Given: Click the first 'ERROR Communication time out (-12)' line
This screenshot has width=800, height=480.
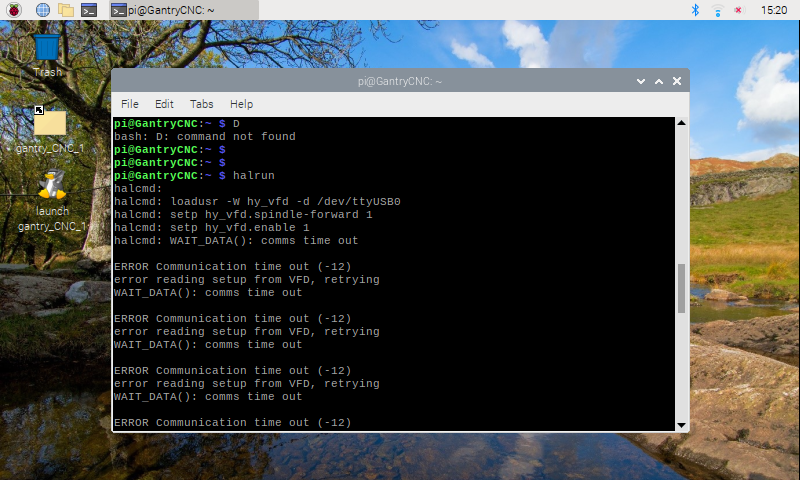Looking at the screenshot, I should tap(233, 267).
